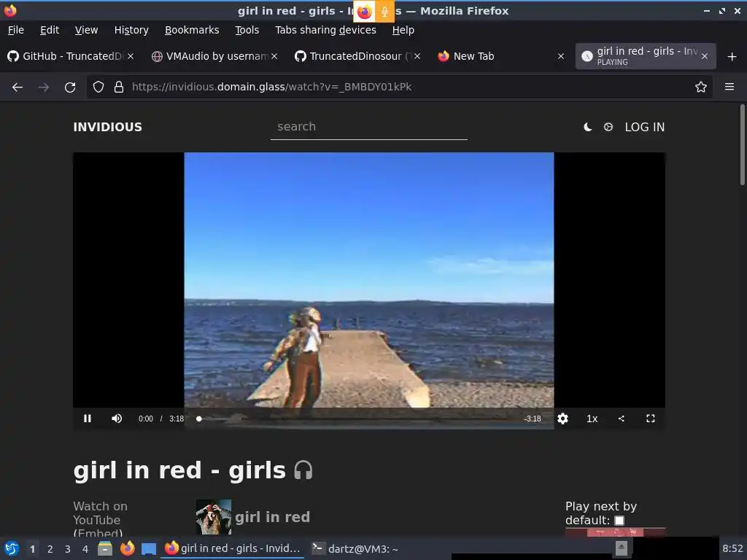The image size is (747, 560).
Task: Click the blue show-desktop taskbar icon
Action: (x=149, y=548)
